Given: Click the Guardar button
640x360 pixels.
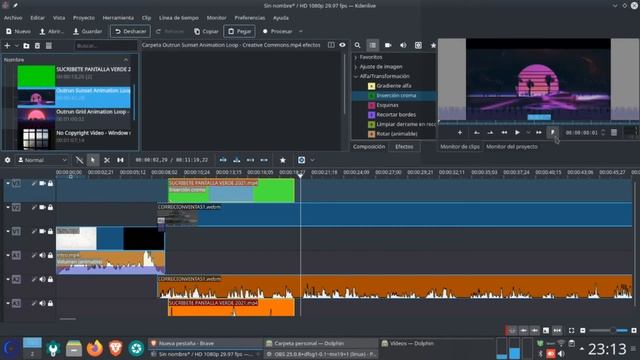Looking at the screenshot, I should 87,31.
